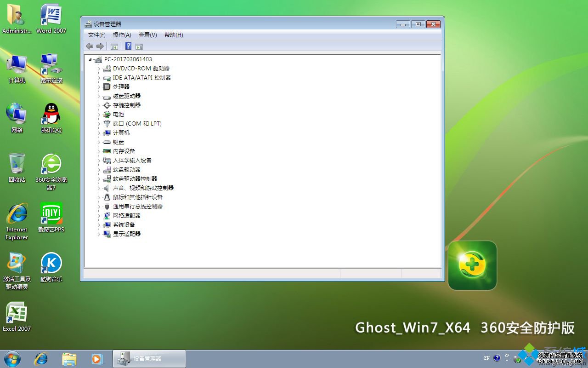
Task: Expand the 磁盘驱动器 category
Action: click(x=99, y=96)
